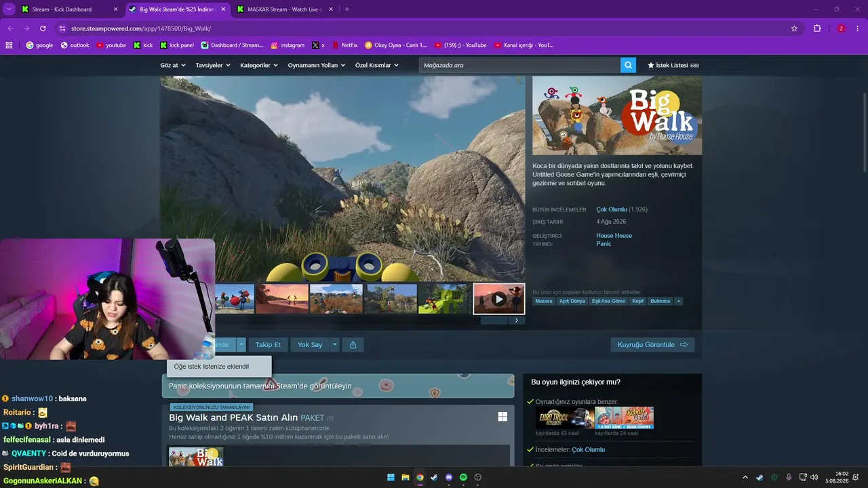Open OBS Studio from the taskbar
The height and width of the screenshot is (488, 868).
click(x=478, y=478)
